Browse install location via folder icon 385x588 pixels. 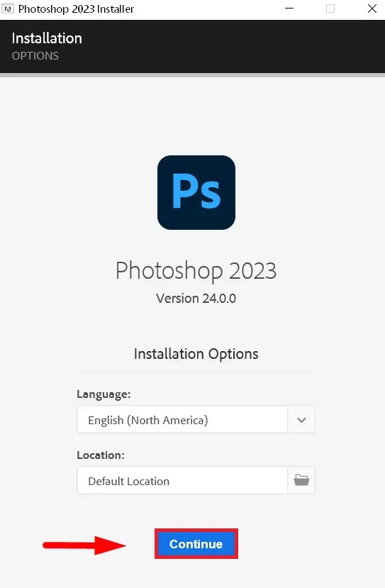pos(301,480)
